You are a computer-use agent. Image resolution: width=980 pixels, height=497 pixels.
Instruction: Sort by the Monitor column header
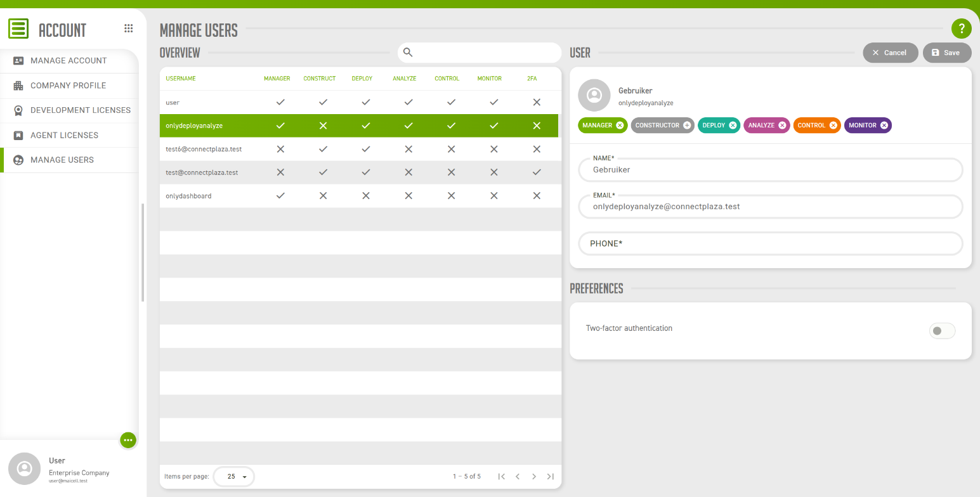[490, 79]
